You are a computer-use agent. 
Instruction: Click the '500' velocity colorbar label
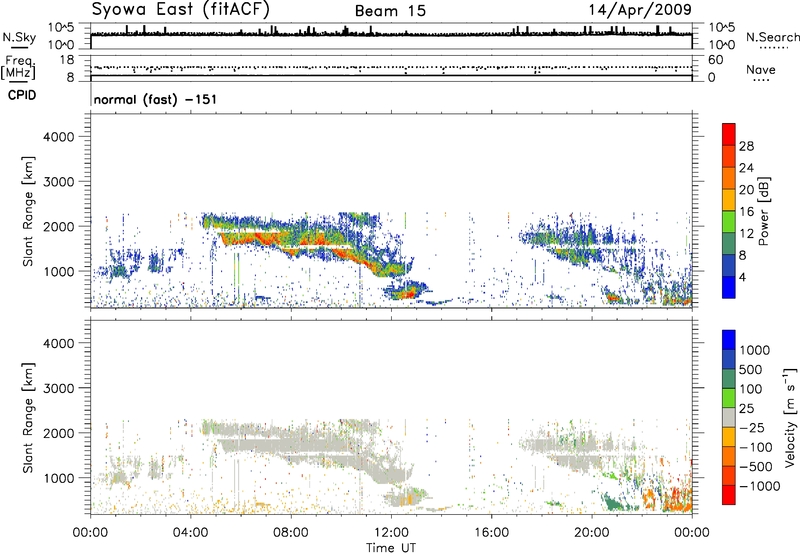pos(749,369)
